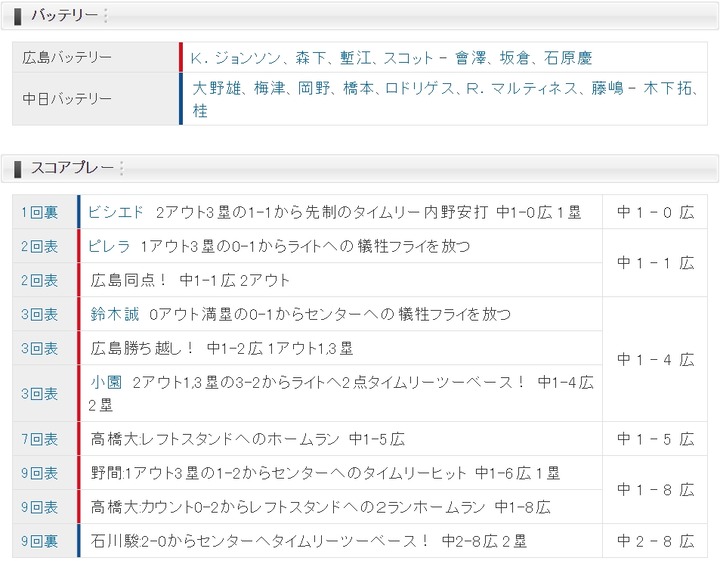Click the 中1-0広 score cell
This screenshot has height=561, width=720.
click(x=655, y=212)
